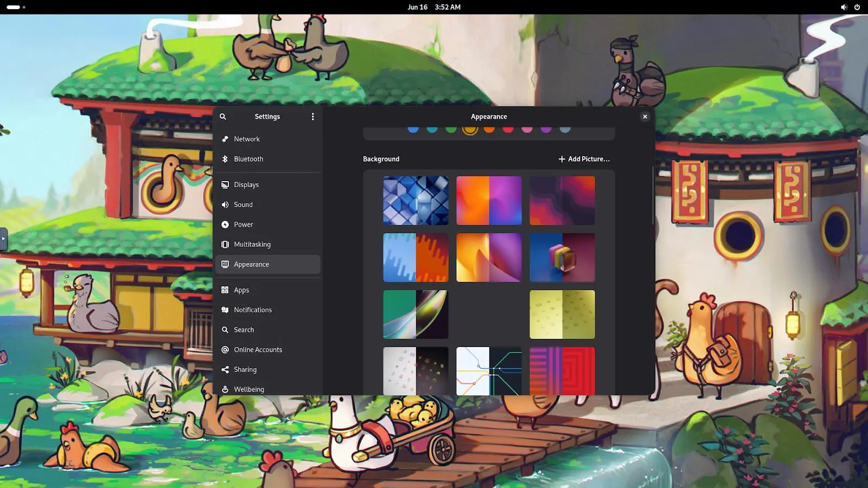Screen dimensions: 868x488
Task: Go to the Notifications settings
Action: [268, 310]
